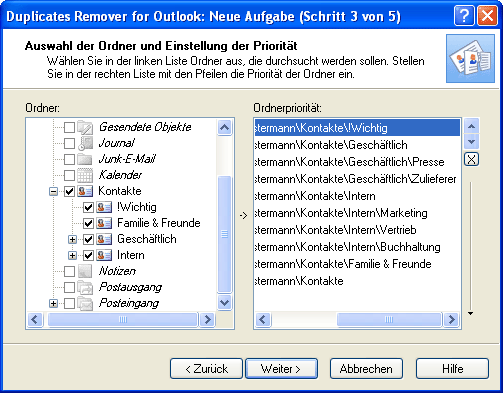Select the Intern\Marketing priority entry
The width and height of the screenshot is (503, 393).
click(x=357, y=213)
